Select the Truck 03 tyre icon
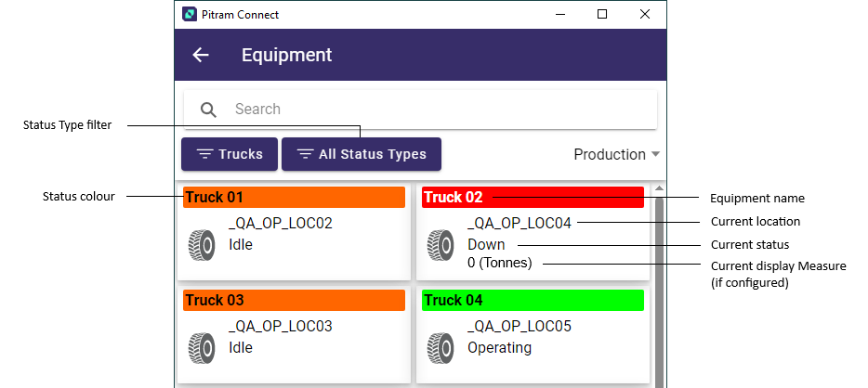 click(202, 348)
